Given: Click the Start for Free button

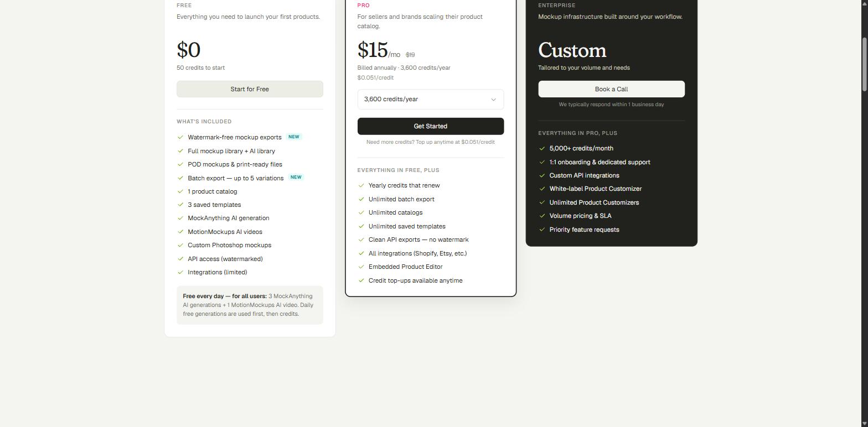Looking at the screenshot, I should tap(250, 89).
